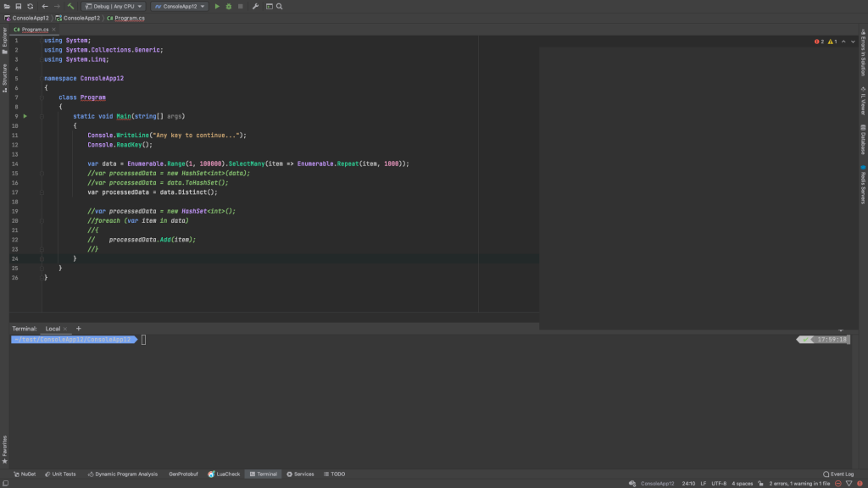Open Settings with the wrench icon
Screen dimensions: 868x488
(x=255, y=7)
